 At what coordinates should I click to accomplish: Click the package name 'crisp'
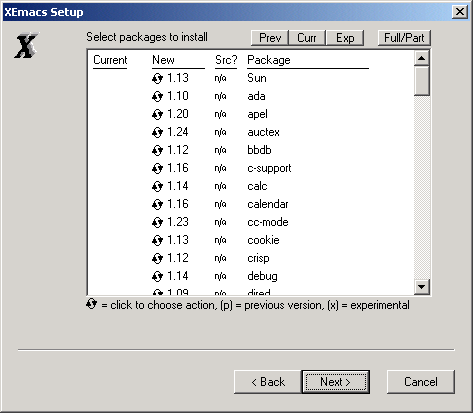tap(258, 258)
